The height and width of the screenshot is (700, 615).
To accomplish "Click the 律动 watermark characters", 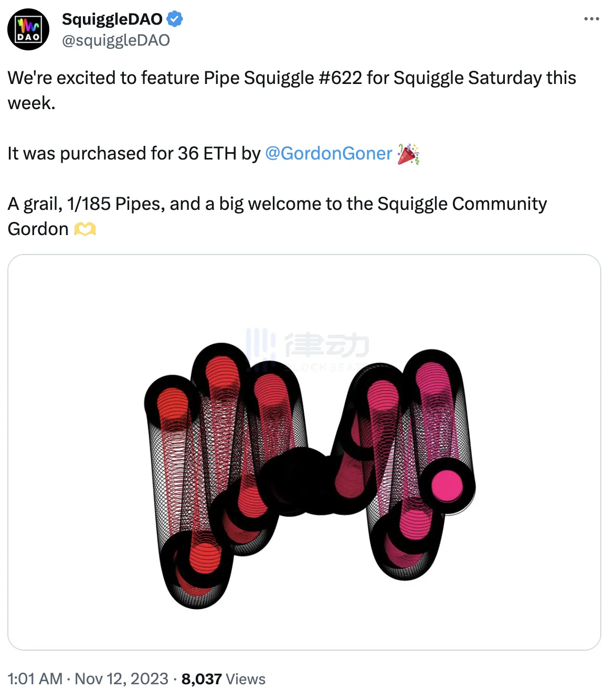I will [327, 345].
